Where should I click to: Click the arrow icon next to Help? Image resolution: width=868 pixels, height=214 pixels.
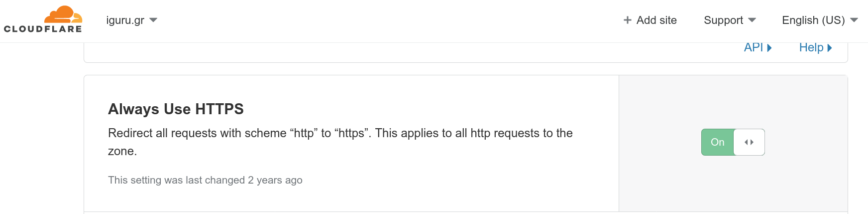click(830, 48)
